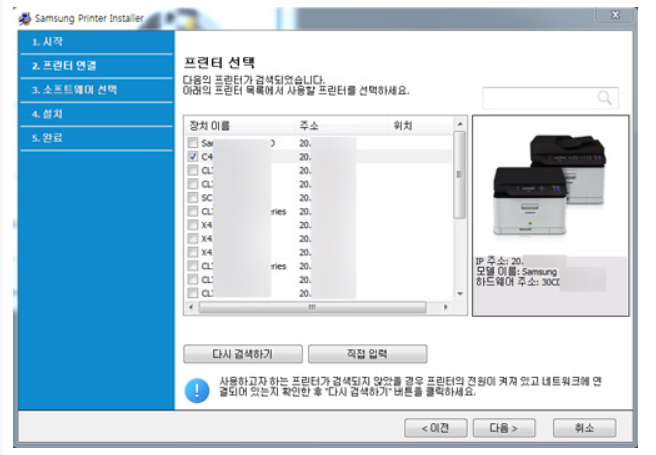The width and height of the screenshot is (656, 455).
Task: Click the list scroll up arrow
Action: [460, 124]
